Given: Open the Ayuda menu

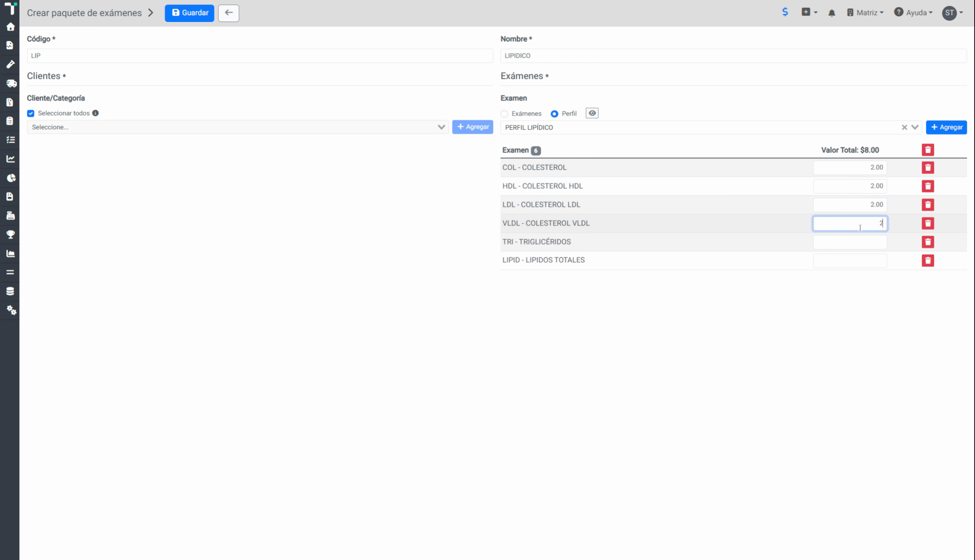Looking at the screenshot, I should point(913,13).
